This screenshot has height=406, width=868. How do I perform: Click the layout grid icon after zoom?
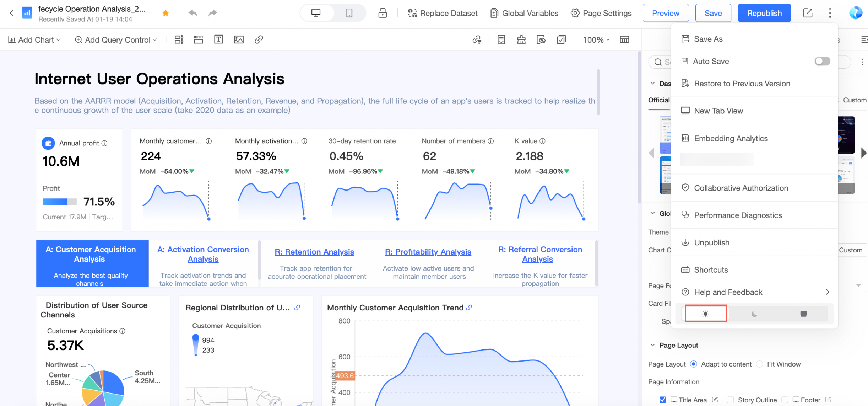624,39
